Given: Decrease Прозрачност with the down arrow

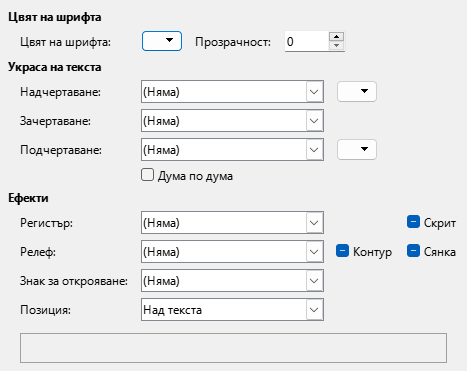Looking at the screenshot, I should [x=336, y=46].
